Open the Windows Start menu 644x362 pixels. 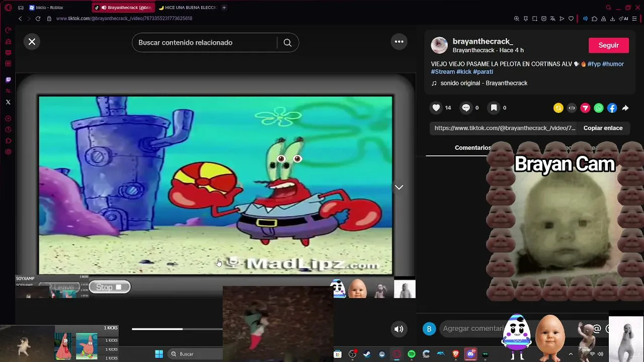[x=159, y=354]
